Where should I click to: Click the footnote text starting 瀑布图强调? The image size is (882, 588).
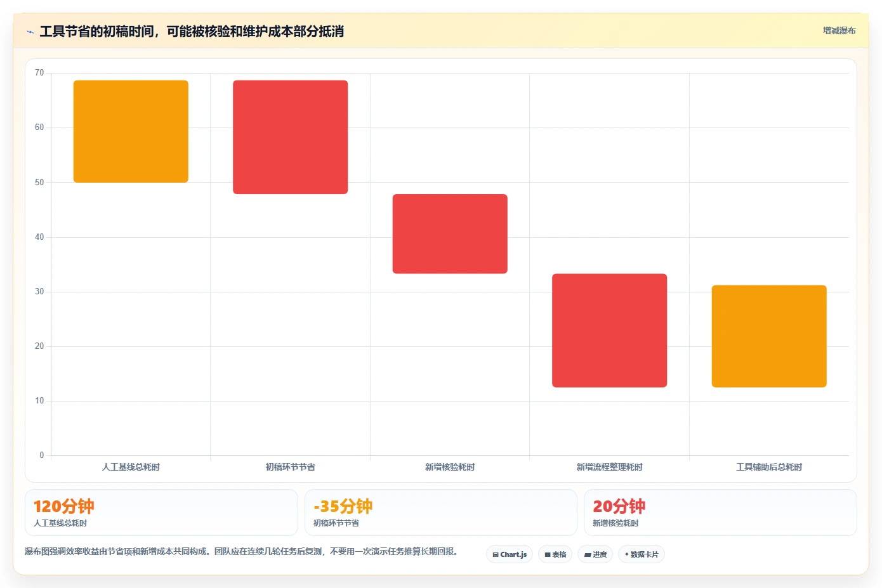click(x=241, y=551)
